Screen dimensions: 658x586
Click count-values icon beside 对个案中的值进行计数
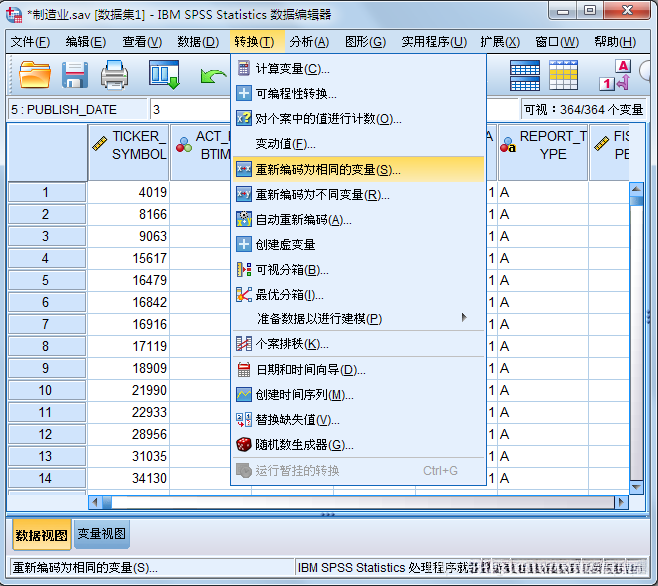(x=244, y=118)
